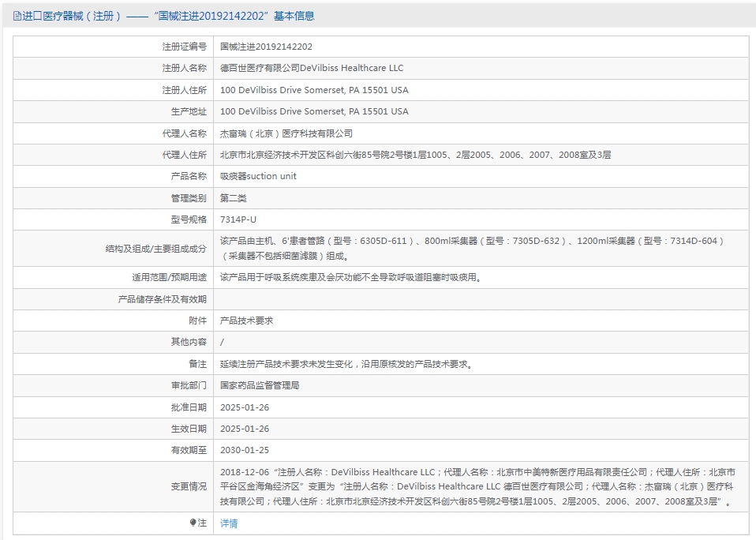This screenshot has width=756, height=540.
Task: Open the 详情 details link
Action: coord(229,523)
